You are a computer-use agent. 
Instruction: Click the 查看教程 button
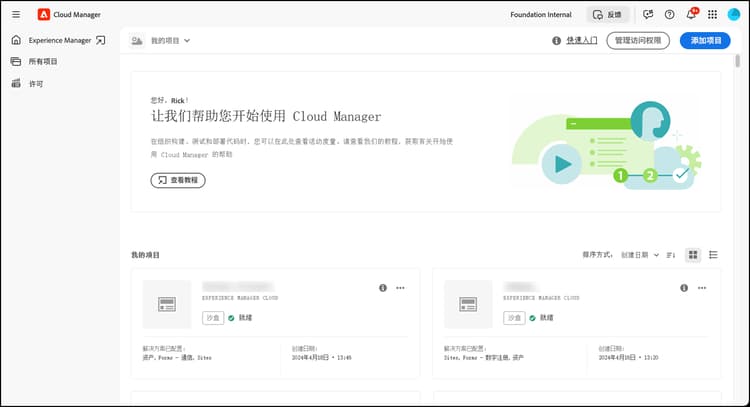[178, 180]
